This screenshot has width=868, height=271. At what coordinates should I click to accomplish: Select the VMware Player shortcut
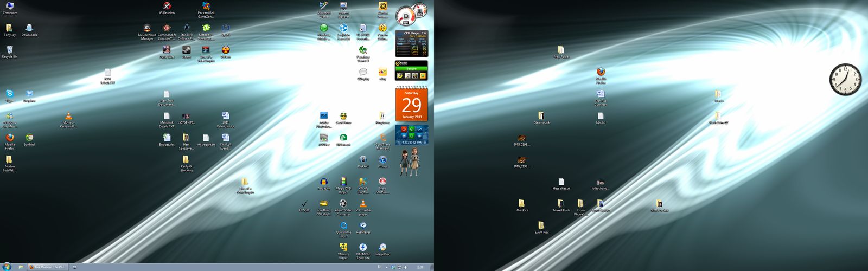pyautogui.click(x=343, y=251)
